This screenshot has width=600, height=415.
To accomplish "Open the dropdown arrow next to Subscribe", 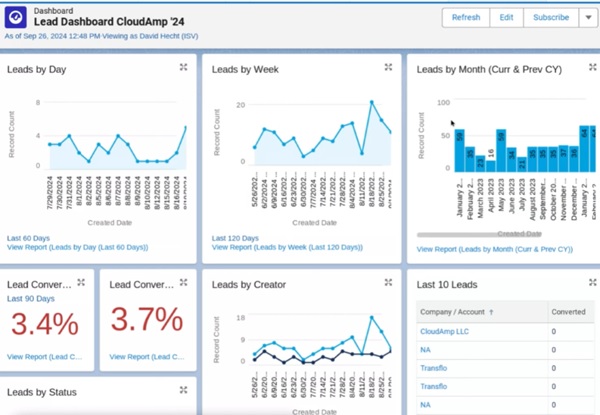I will pos(587,17).
